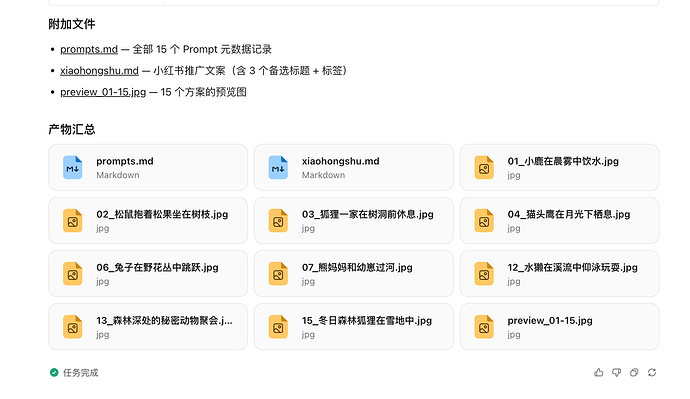Click image icon of 13_森林深处的秘密动物聚会 file
The height and width of the screenshot is (399, 690).
click(73, 327)
